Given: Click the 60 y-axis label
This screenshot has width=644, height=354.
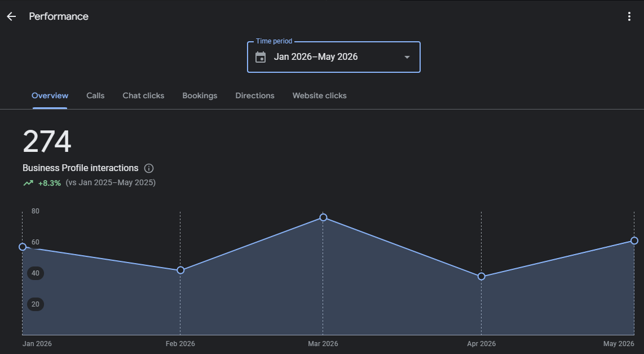Looking at the screenshot, I should (x=36, y=242).
